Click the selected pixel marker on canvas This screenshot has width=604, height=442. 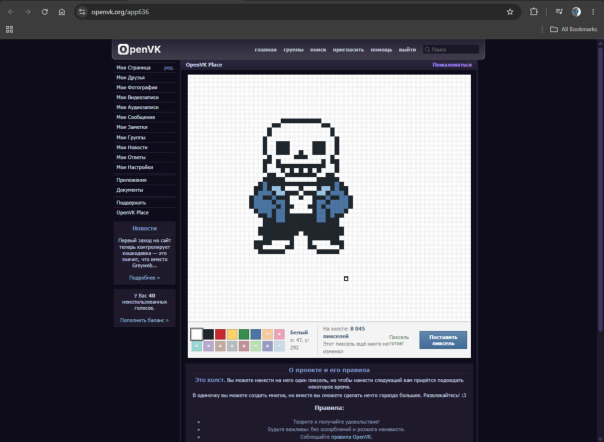click(346, 279)
